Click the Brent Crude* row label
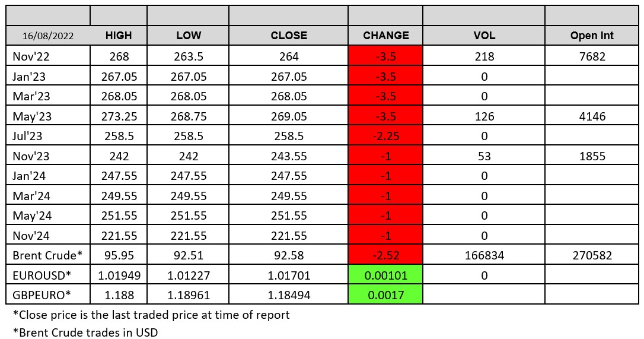This screenshot has height=339, width=644. coord(47,256)
